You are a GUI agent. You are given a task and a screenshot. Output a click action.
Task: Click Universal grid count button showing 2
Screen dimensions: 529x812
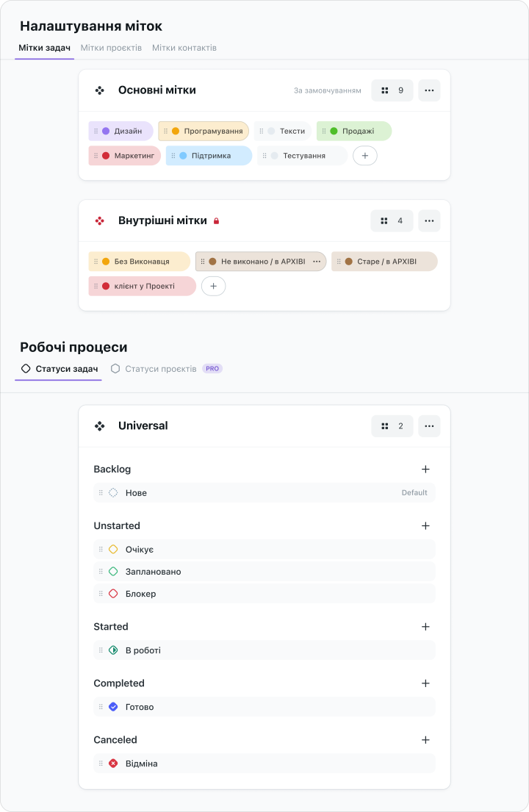point(392,426)
